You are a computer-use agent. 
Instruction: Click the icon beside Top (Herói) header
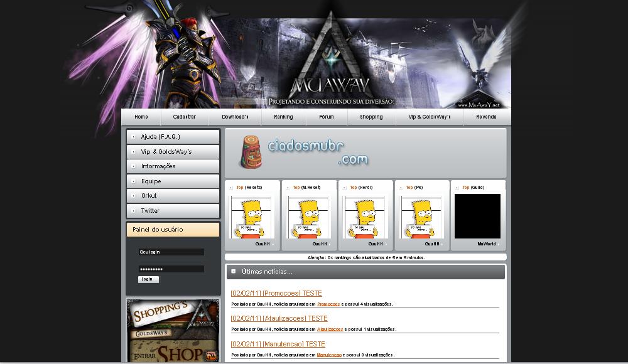pyautogui.click(x=344, y=188)
